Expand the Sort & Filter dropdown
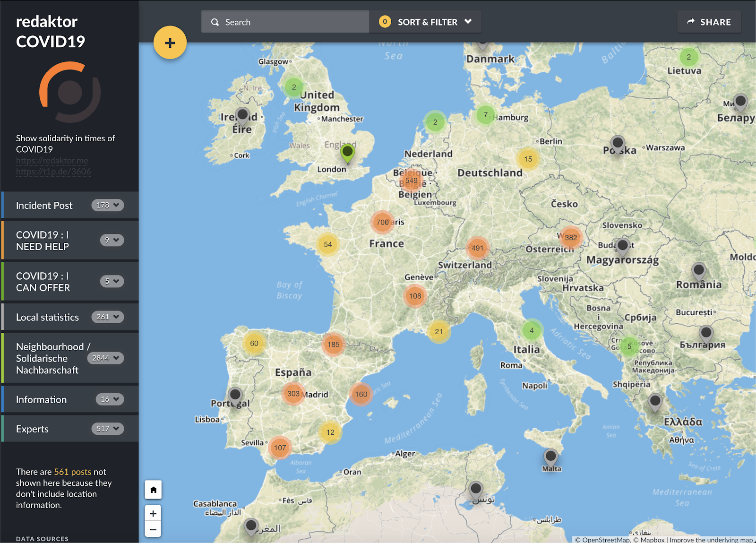Screen dimensions: 756x543 [x=425, y=22]
